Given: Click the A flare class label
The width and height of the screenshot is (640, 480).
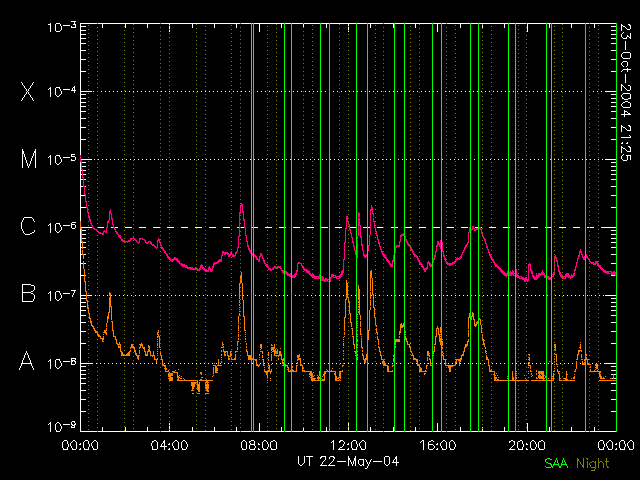Looking at the screenshot, I should pyautogui.click(x=27, y=361).
